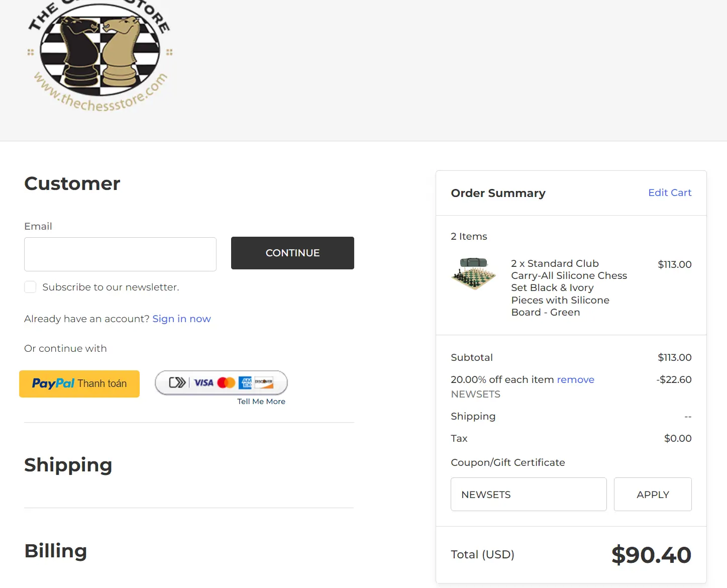Open the chess set product thumbnail
The height and width of the screenshot is (588, 727).
(x=473, y=274)
